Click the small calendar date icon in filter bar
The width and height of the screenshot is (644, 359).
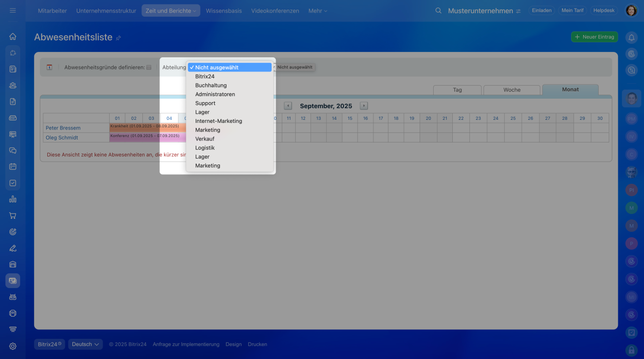(49, 67)
